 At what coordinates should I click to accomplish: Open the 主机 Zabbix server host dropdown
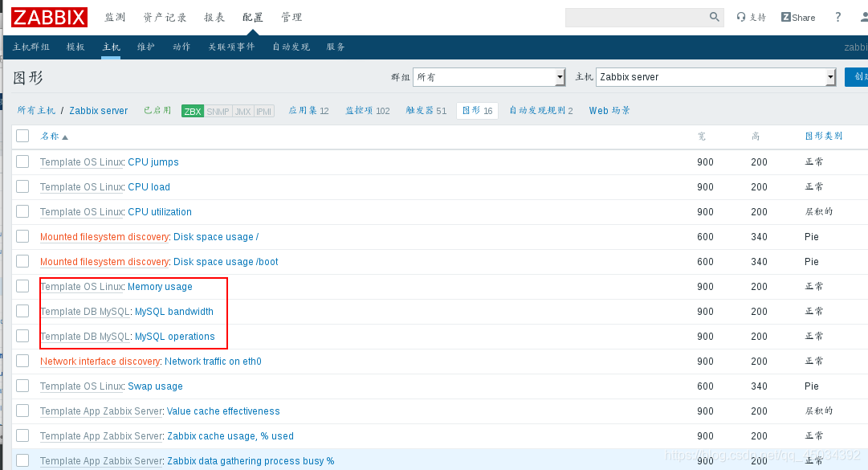tap(715, 77)
